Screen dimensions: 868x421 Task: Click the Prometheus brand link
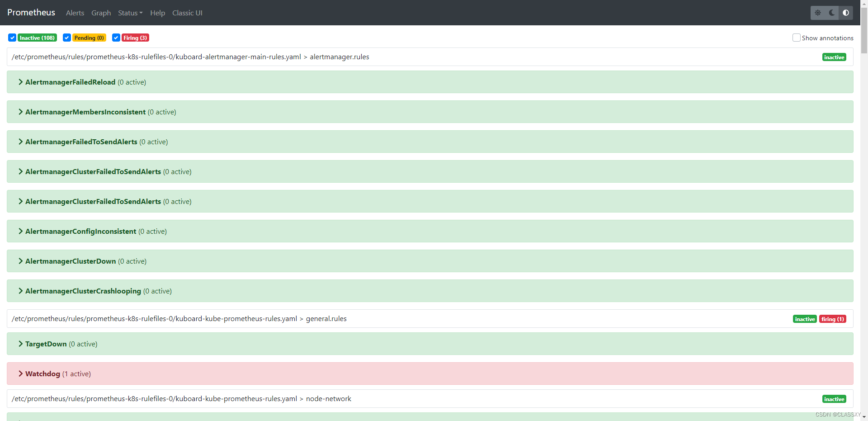click(x=31, y=12)
